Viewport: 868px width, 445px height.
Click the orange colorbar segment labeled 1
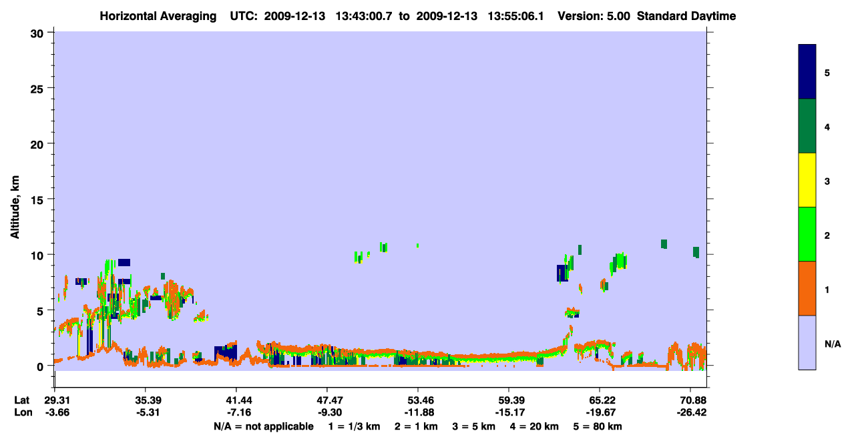point(807,288)
